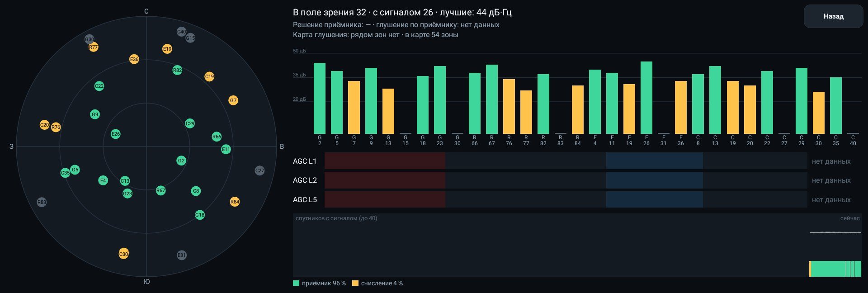This screenshot has height=293, width=868.
Task: Click "нет данных" text beside AGC L1
Action: point(831,161)
